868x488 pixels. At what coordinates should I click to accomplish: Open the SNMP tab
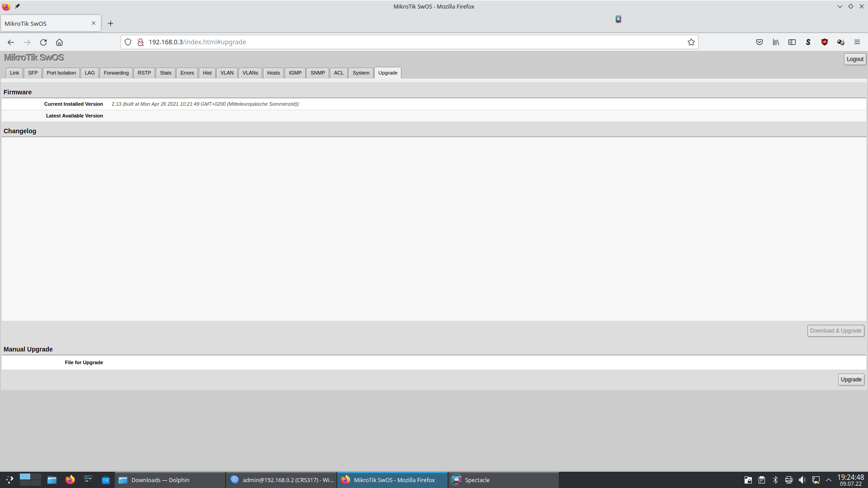click(317, 73)
